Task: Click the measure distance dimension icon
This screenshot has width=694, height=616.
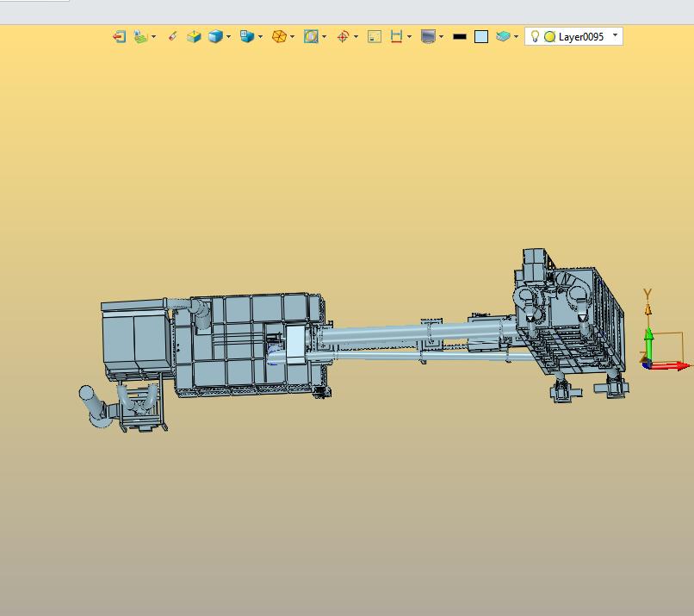Action: click(396, 36)
